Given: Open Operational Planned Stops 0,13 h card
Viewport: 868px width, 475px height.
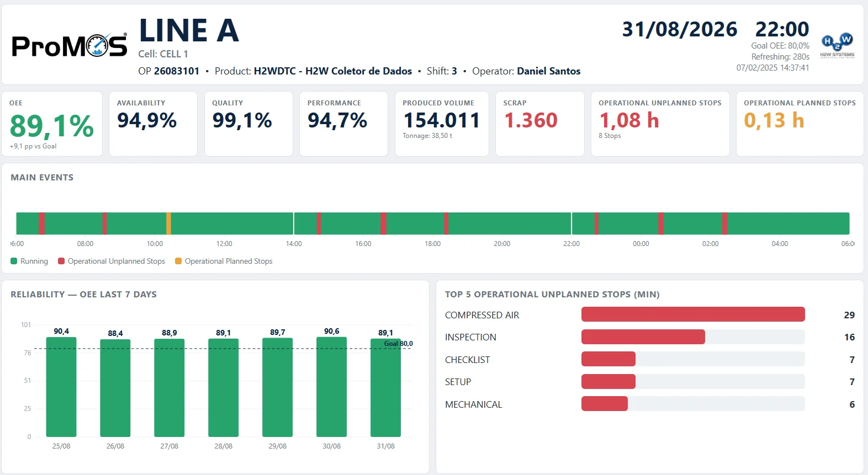Looking at the screenshot, I should [x=800, y=124].
